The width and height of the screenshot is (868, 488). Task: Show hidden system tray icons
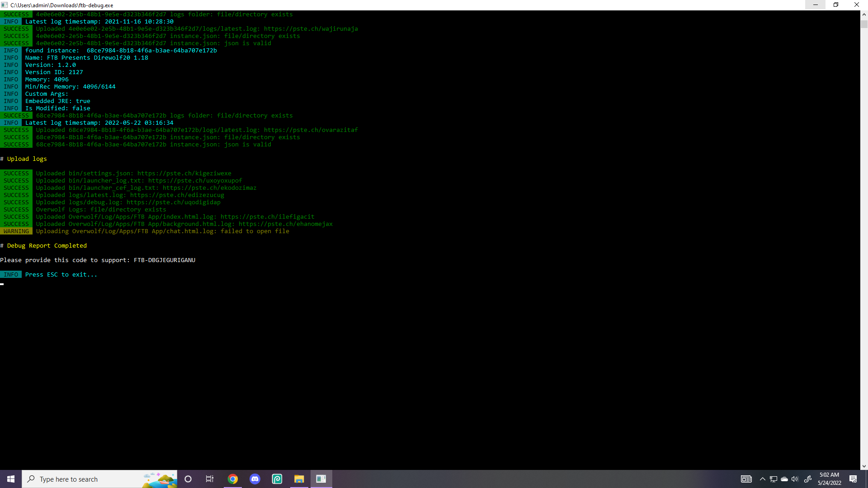763,479
